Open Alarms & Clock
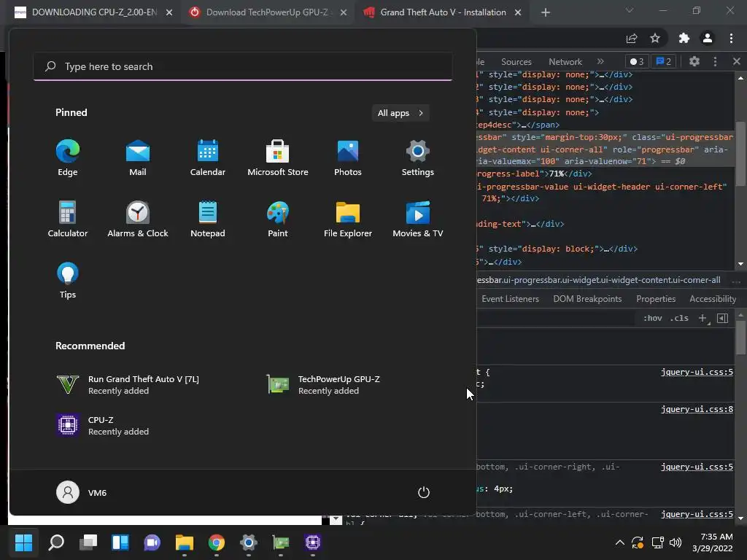This screenshot has width=747, height=560. click(138, 219)
